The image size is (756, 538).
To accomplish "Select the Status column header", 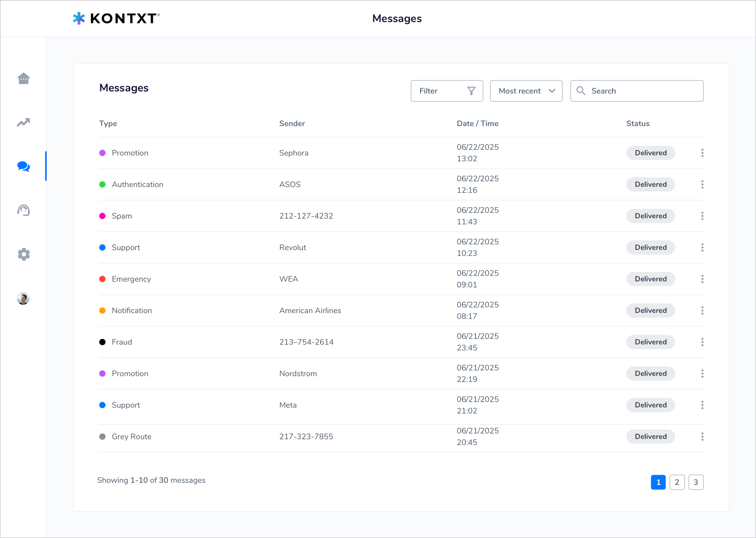I will tap(637, 123).
